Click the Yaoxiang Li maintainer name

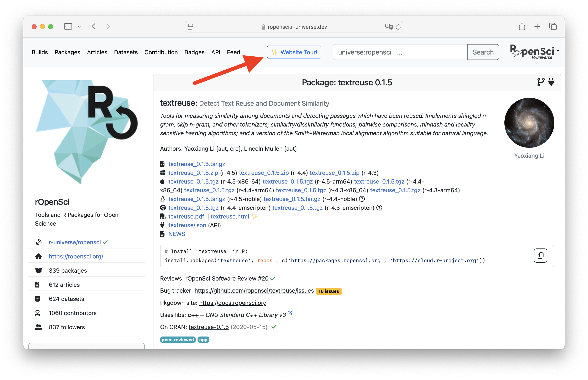pos(529,156)
